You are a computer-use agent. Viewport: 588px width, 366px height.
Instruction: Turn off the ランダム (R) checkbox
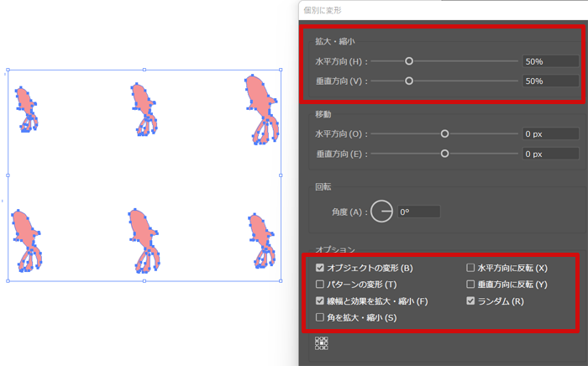470,301
